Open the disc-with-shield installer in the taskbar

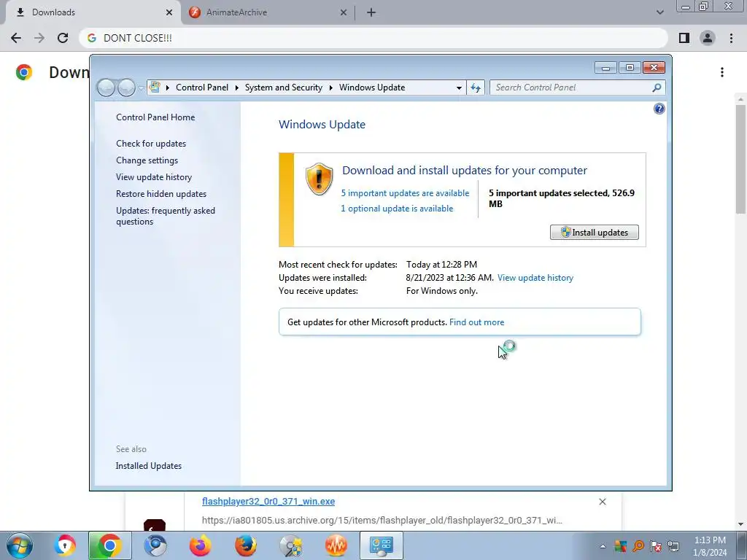[290, 545]
